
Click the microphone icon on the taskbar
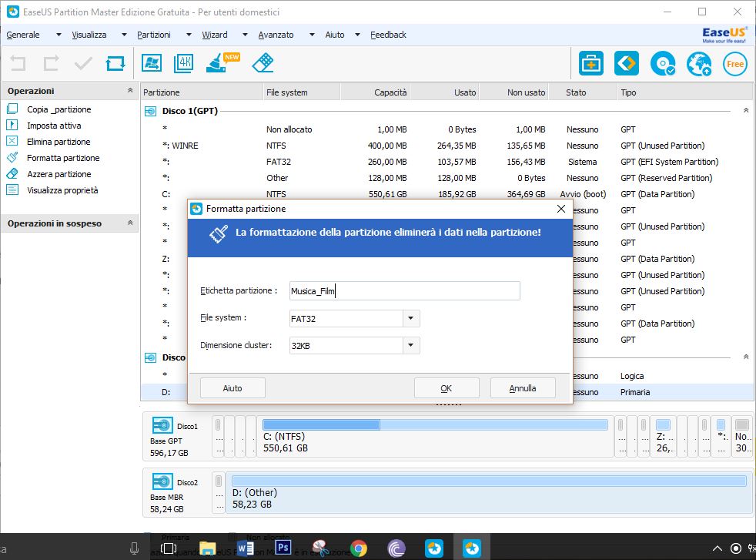point(135,548)
